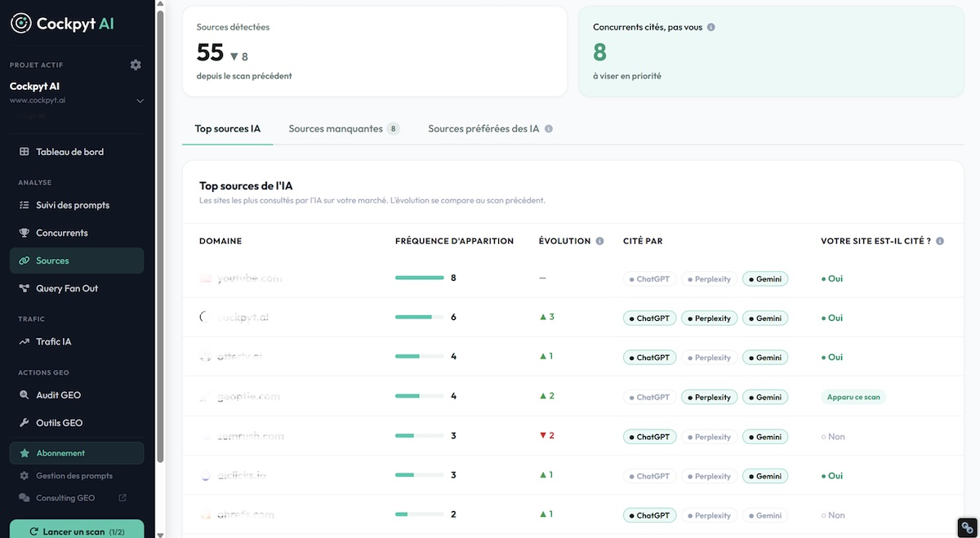This screenshot has height=538, width=980.
Task: Click frequency bar for youtube.com row
Action: click(420, 278)
